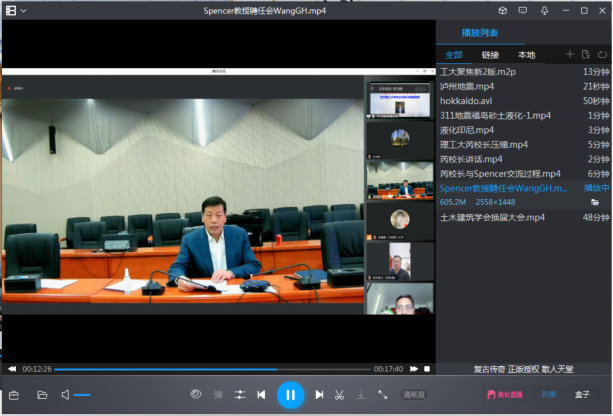Mute the speaker volume icon
613x416 pixels.
(66, 395)
